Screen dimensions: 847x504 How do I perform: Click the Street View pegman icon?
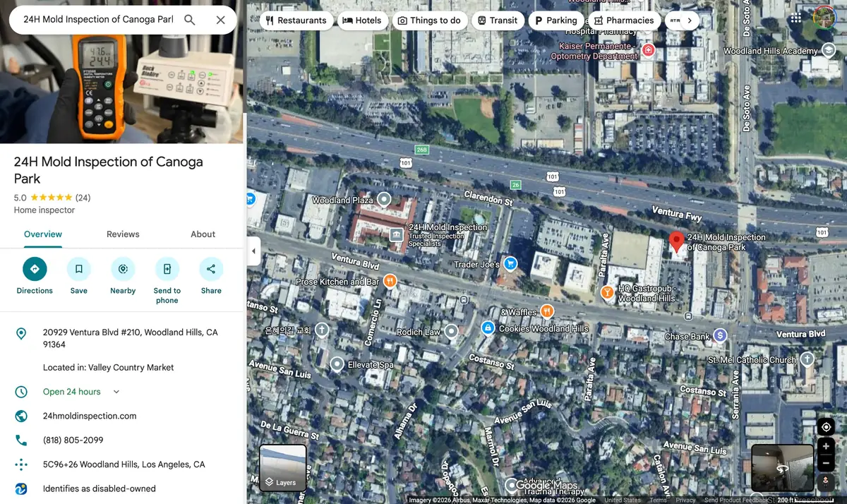coord(826,482)
